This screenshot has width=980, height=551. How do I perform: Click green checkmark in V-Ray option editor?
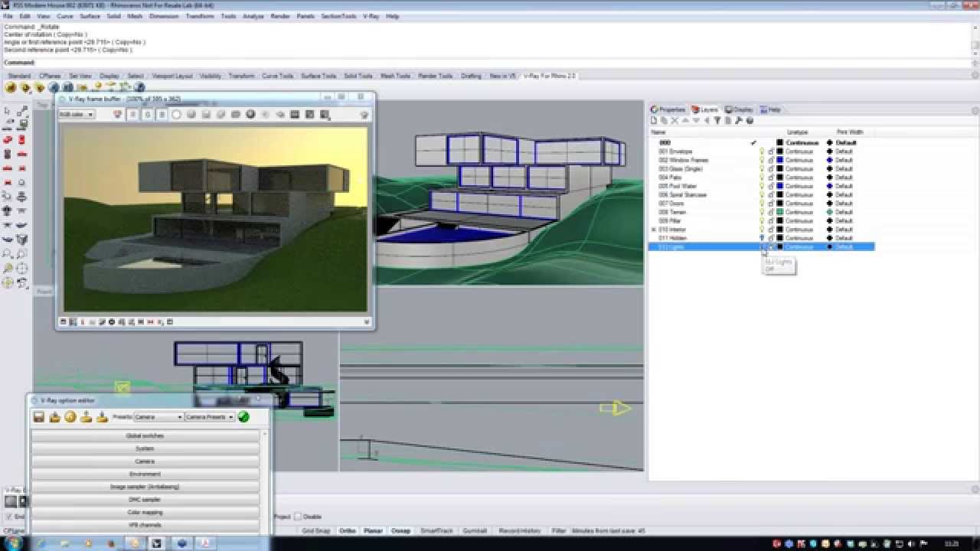point(243,417)
